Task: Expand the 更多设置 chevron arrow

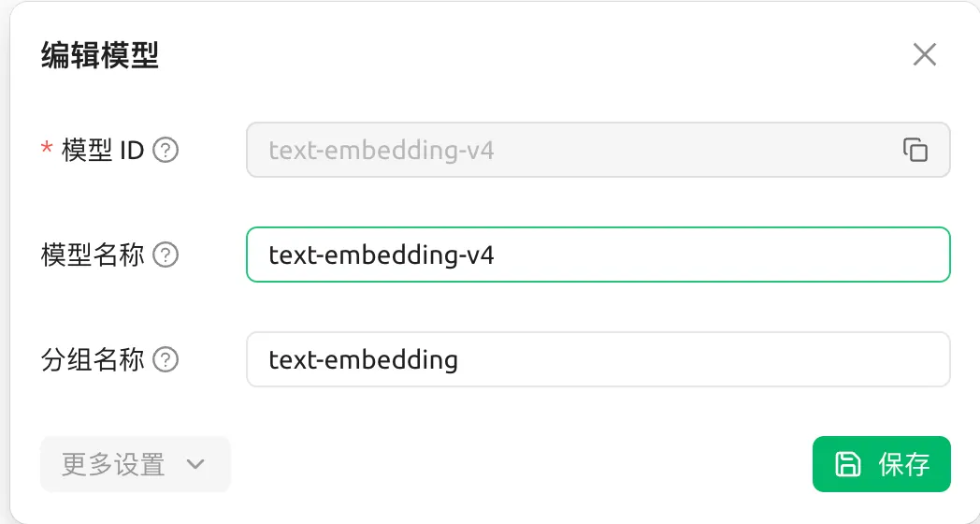Action: tap(195, 464)
